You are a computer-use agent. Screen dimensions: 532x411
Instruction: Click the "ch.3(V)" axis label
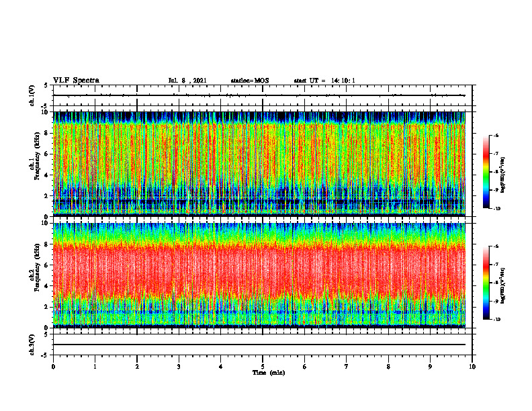click(32, 345)
